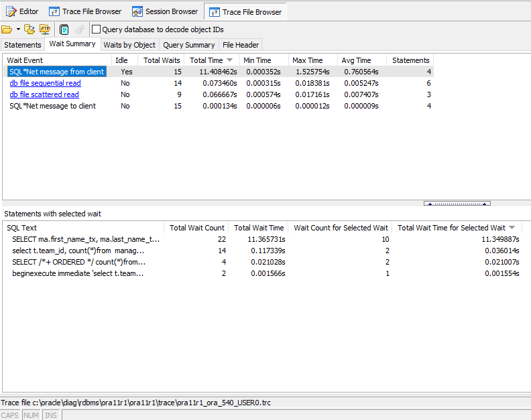The height and width of the screenshot is (420, 531).
Task: Select the SELECT ma.first_name_tx statement row
Action: (x=263, y=239)
